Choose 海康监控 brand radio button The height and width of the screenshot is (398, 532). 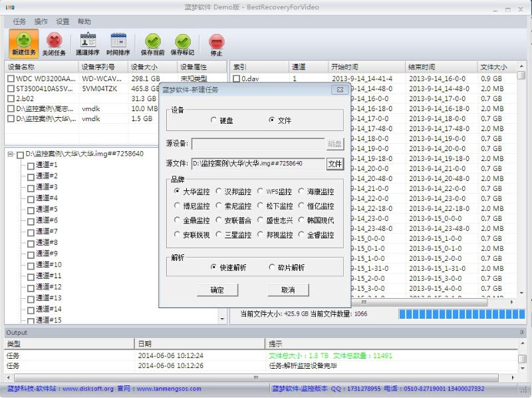click(x=301, y=192)
